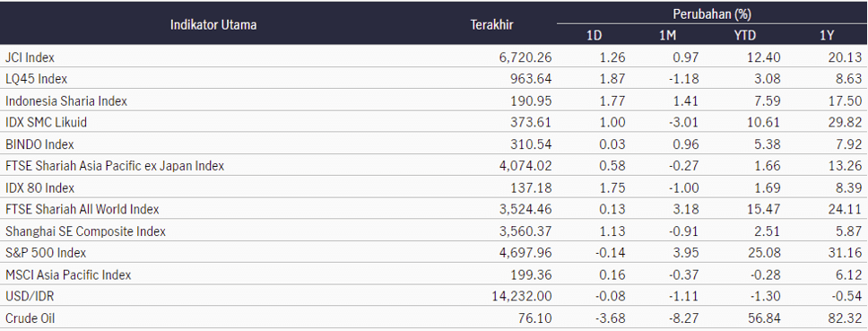Select the Crude Oil row label
This screenshot has height=331, width=868.
click(x=30, y=318)
